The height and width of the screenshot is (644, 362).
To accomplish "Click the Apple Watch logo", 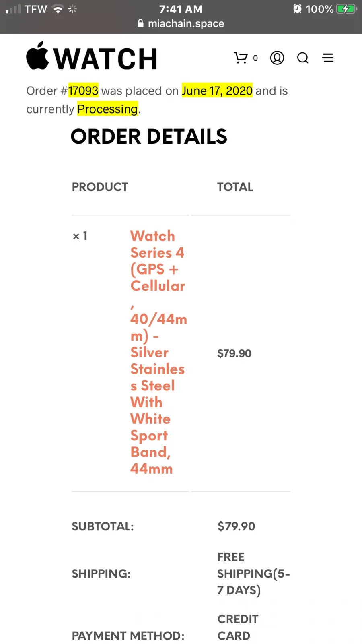I will tap(92, 56).
